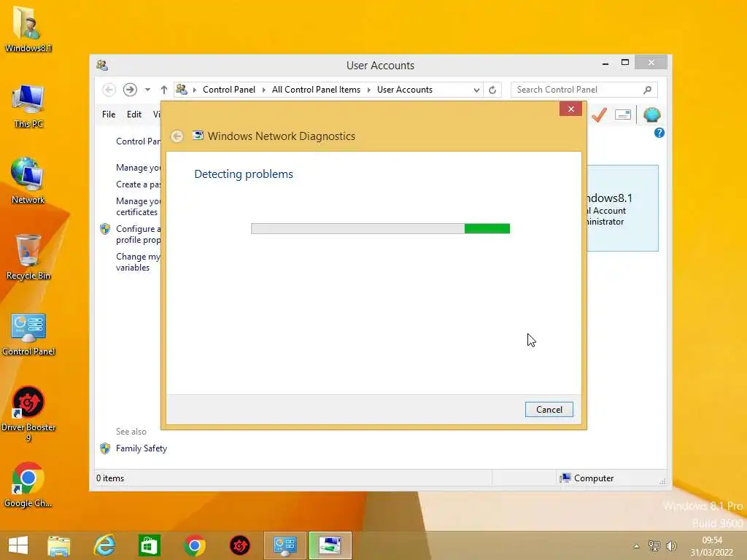Click the orange checkmark toolbar icon
Image resolution: width=747 pixels, height=560 pixels.
tap(600, 114)
